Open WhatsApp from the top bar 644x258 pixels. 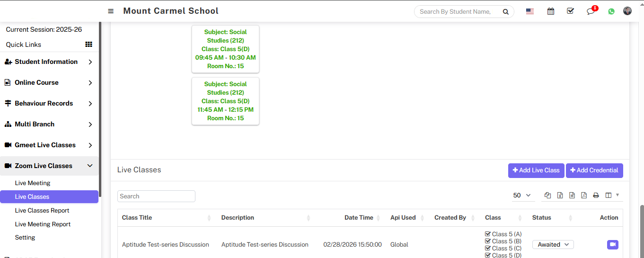611,11
